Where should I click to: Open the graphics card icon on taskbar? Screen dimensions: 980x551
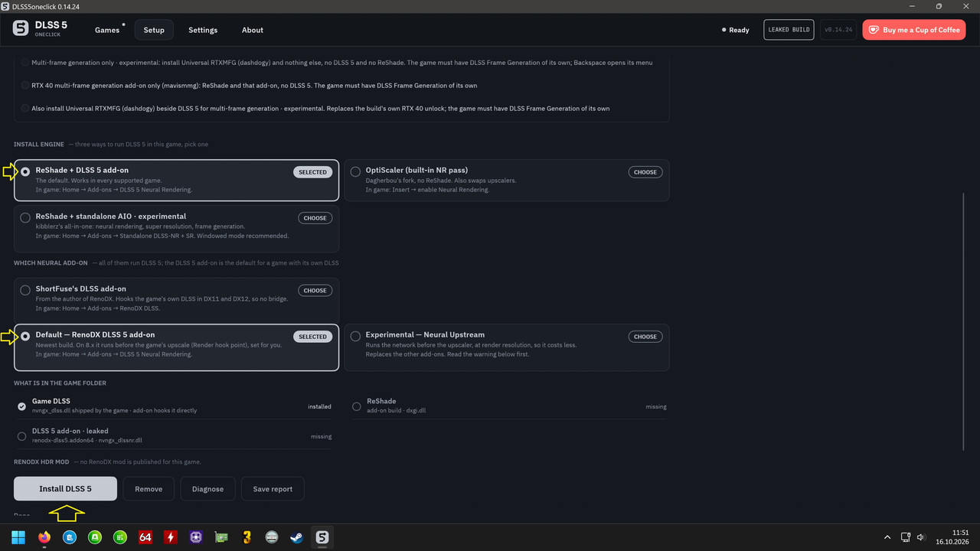(220, 537)
